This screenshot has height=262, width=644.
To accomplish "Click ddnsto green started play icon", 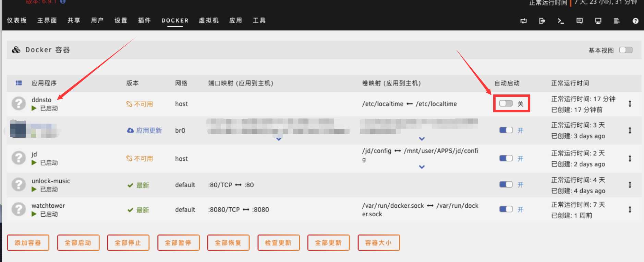I will [34, 108].
